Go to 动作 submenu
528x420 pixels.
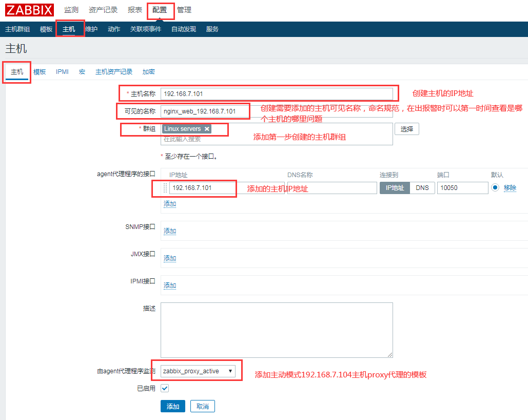tap(114, 29)
